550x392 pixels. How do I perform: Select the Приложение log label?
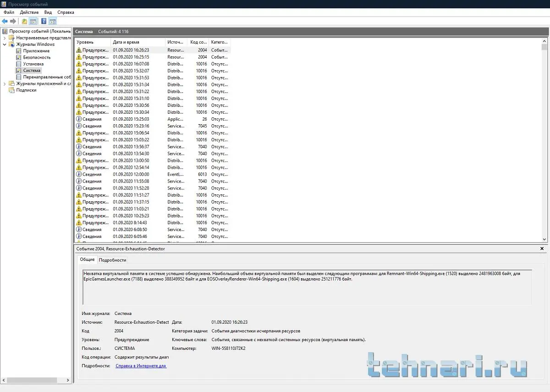36,51
